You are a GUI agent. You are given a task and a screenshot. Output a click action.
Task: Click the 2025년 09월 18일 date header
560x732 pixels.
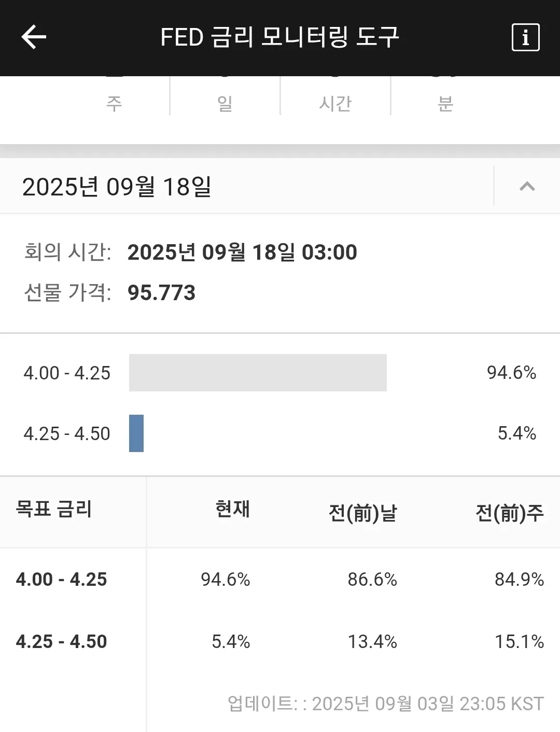pos(117,187)
